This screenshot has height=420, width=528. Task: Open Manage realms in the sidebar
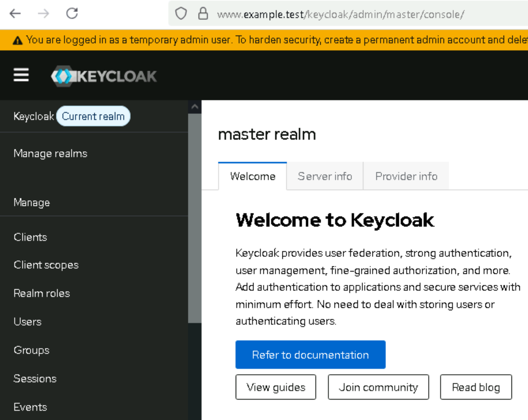(x=50, y=153)
